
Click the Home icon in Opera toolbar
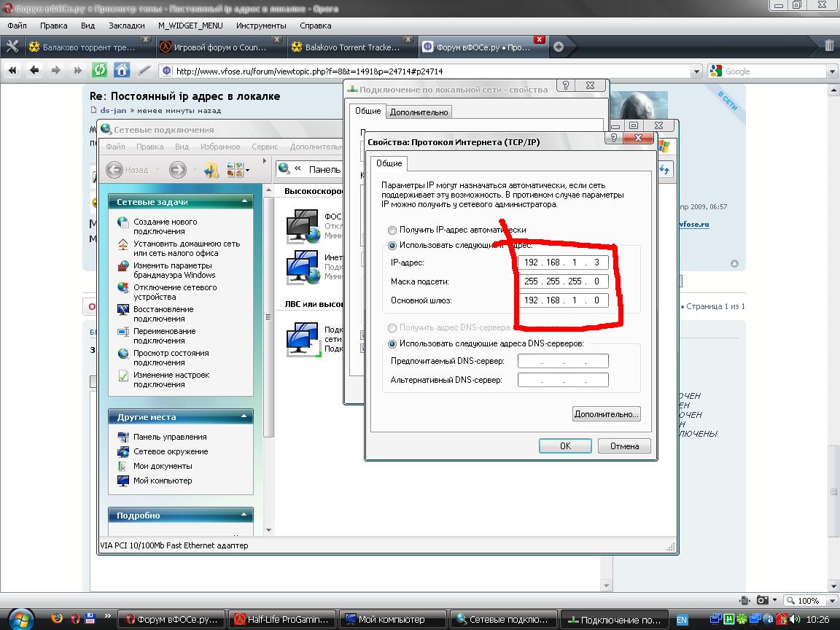point(122,71)
